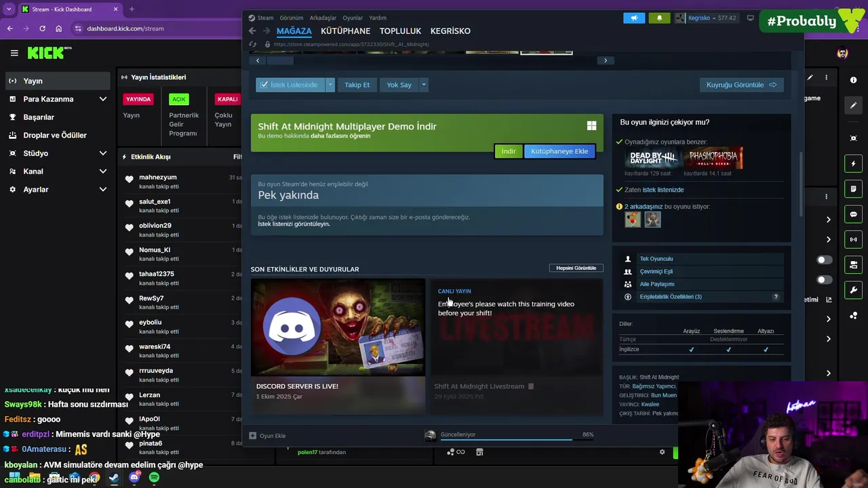
Task: Click next screenshot arrow in Steam carousel
Action: pos(606,60)
